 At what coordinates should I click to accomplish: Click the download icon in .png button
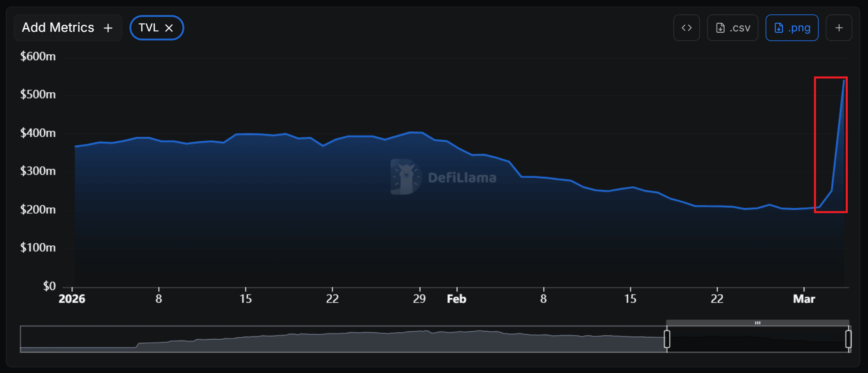(x=778, y=28)
